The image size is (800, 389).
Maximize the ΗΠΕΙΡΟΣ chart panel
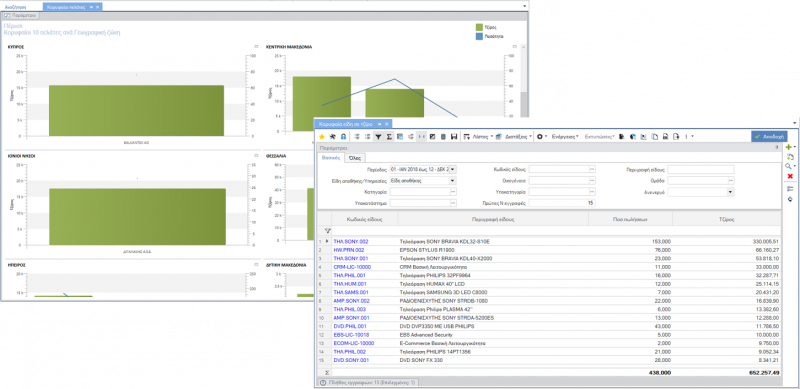(256, 265)
